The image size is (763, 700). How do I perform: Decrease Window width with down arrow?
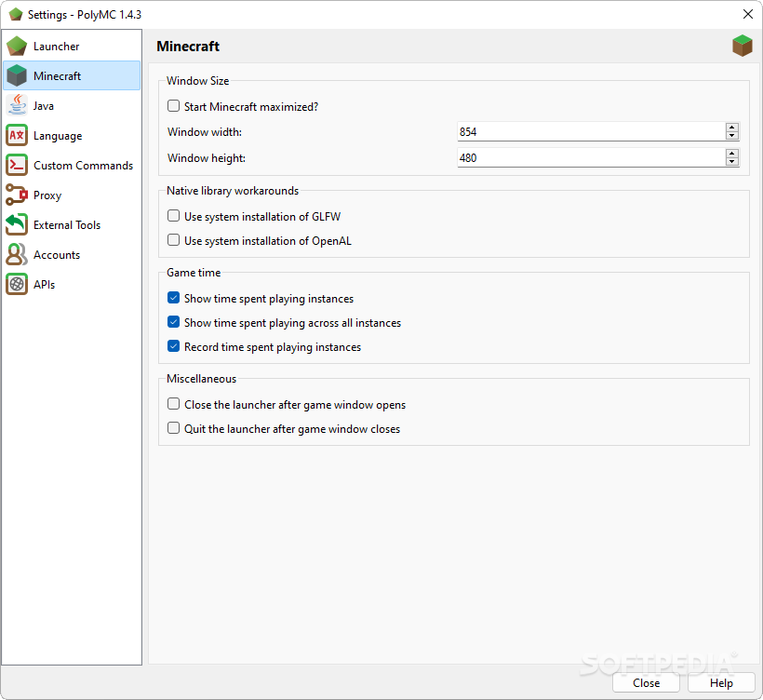pyautogui.click(x=732, y=135)
